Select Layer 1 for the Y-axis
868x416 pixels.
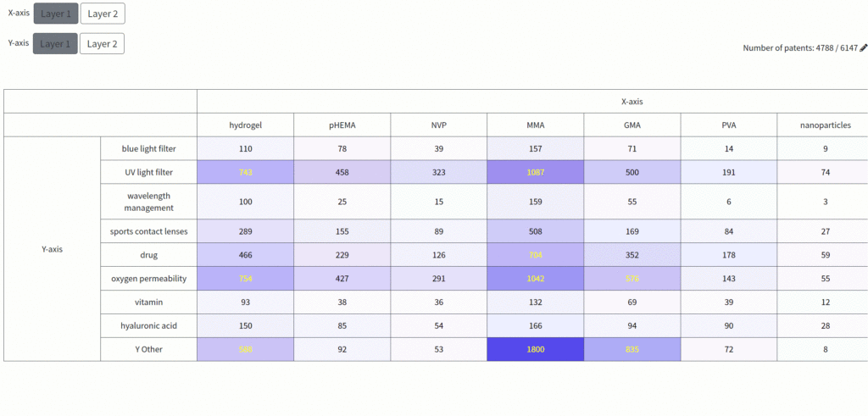point(56,44)
